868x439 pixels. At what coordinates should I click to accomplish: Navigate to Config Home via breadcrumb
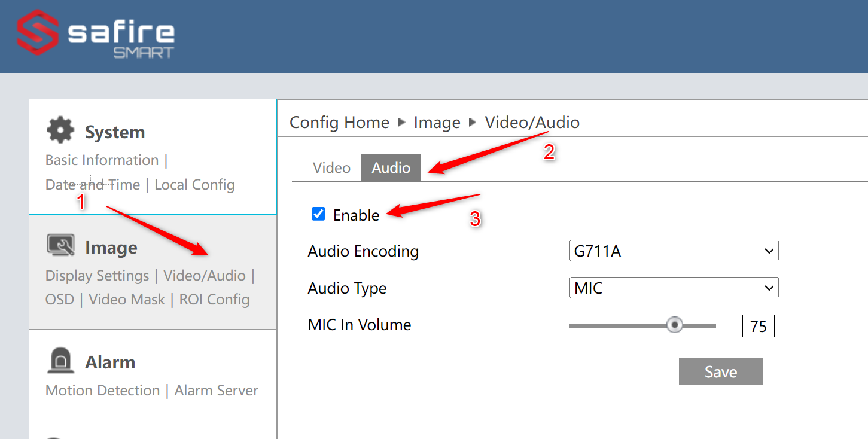[x=339, y=122]
